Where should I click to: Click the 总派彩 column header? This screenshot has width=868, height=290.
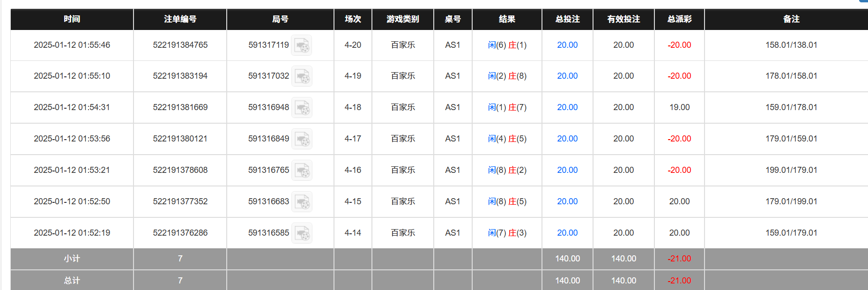(679, 19)
